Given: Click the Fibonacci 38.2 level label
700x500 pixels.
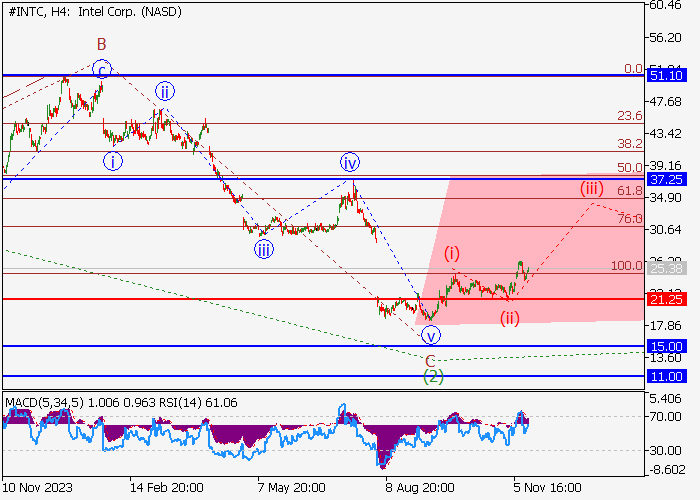Looking at the screenshot, I should (x=629, y=144).
